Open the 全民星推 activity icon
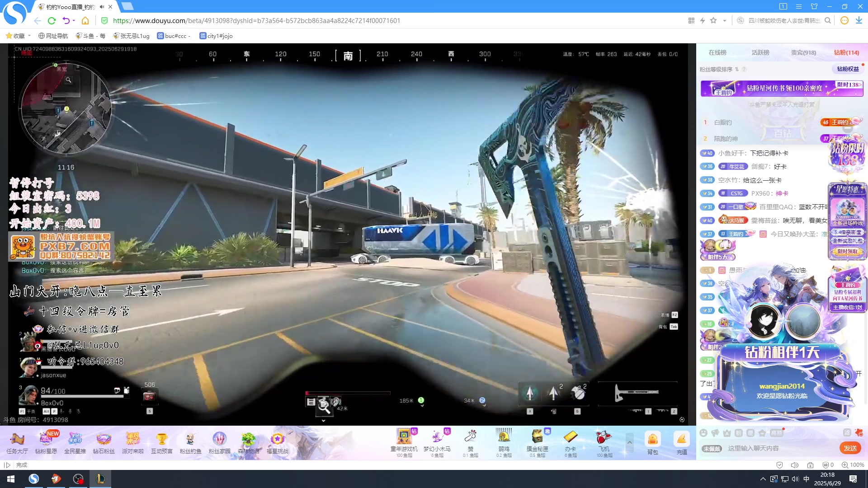 [75, 442]
